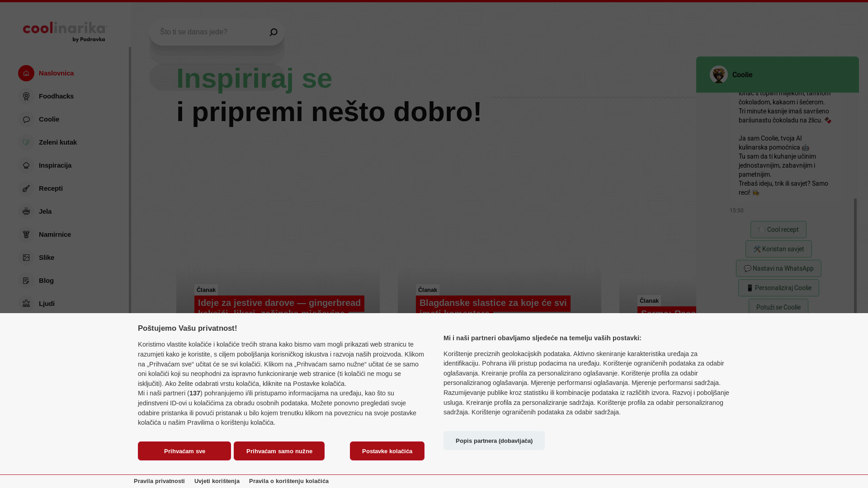Click the 15:50 chat timestamp

tap(736, 211)
